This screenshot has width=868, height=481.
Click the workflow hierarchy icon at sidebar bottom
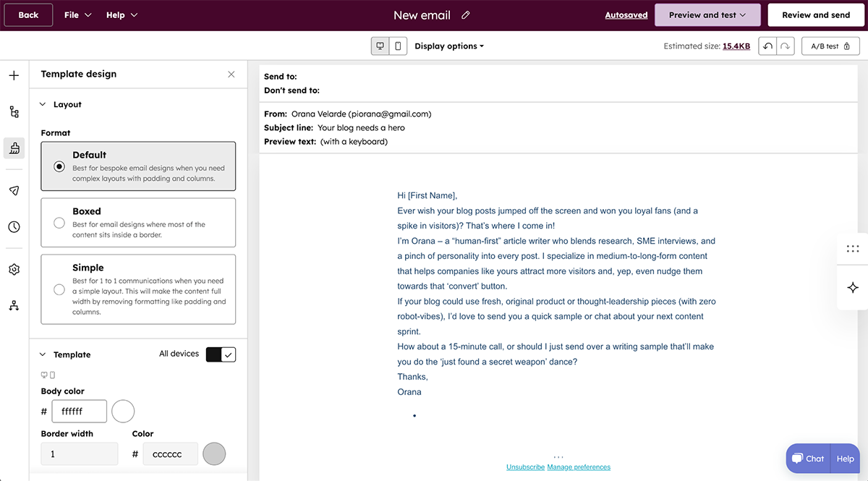(13, 305)
